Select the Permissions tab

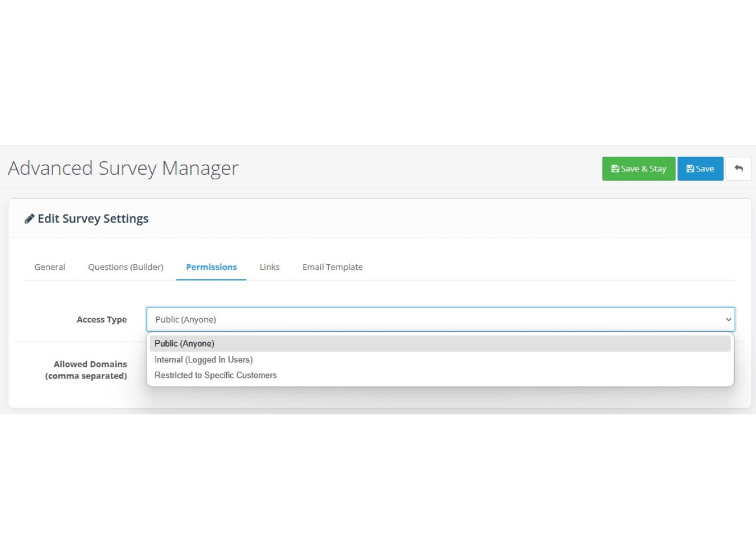click(x=211, y=267)
